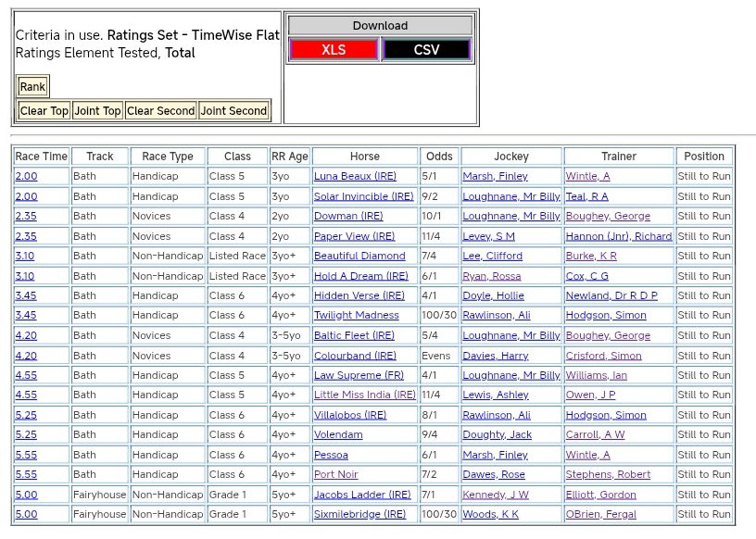756x539 pixels.
Task: Click the Download header bar
Action: (380, 26)
